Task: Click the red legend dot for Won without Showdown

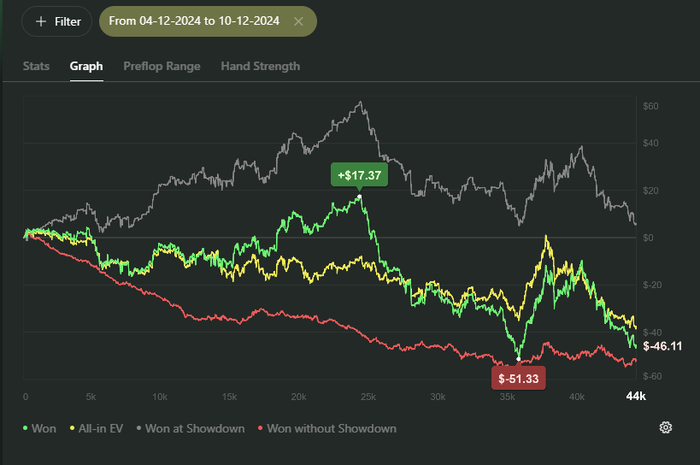Action: click(262, 429)
